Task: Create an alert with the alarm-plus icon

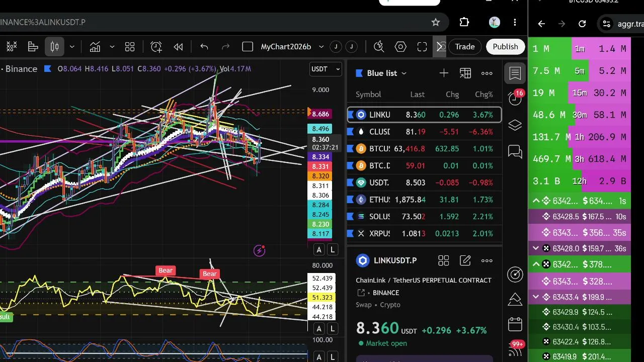Action: coord(156,47)
